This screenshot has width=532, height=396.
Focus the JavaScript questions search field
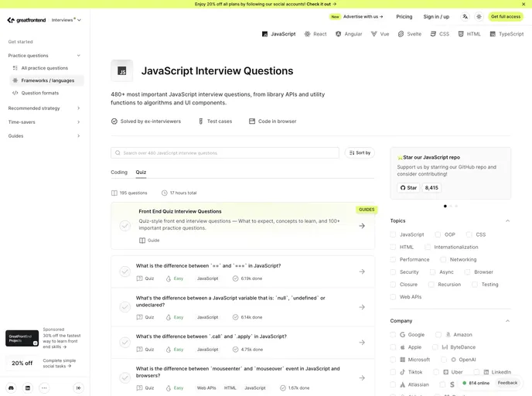click(x=224, y=153)
